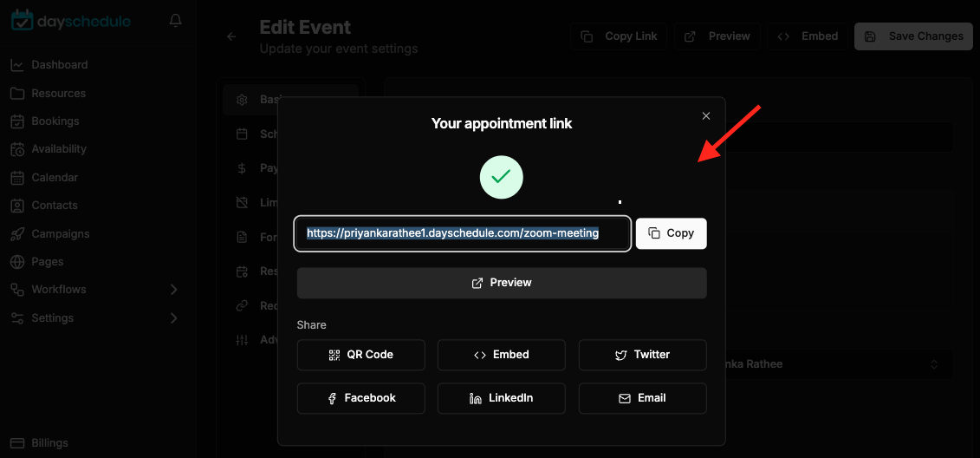This screenshot has height=458, width=980.
Task: Click the Preview button in dialog
Action: (502, 283)
